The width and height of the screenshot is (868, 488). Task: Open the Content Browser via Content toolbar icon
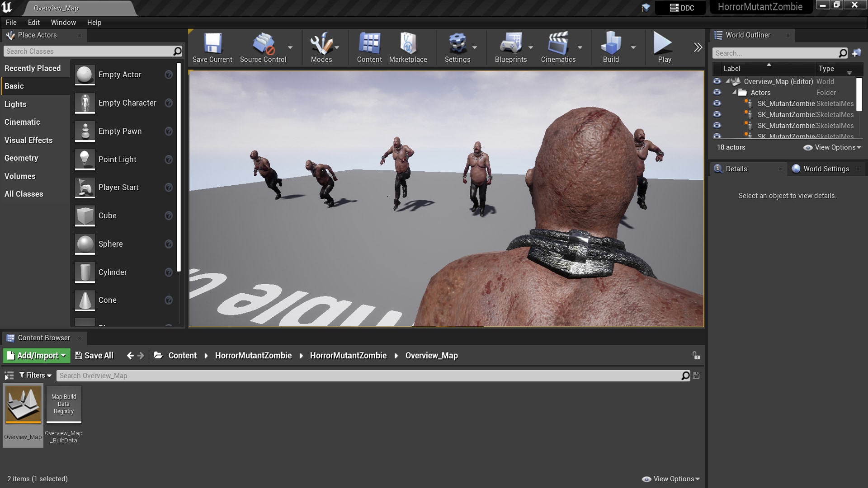pyautogui.click(x=369, y=47)
